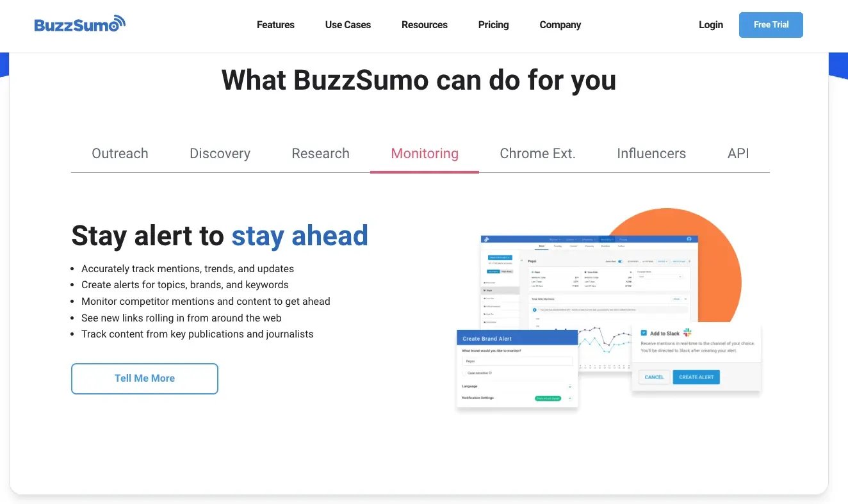Viewport: 848px width, 504px height.
Task: Open the Compare With dropdown
Action: pos(660,276)
